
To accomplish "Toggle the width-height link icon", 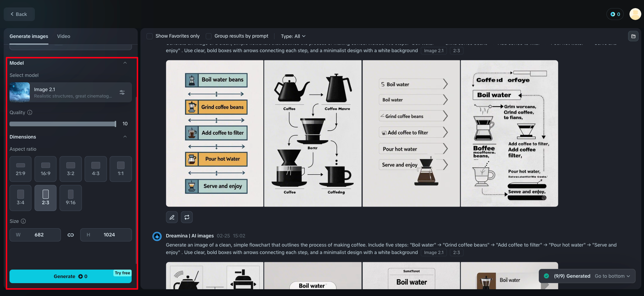I will pos(70,235).
